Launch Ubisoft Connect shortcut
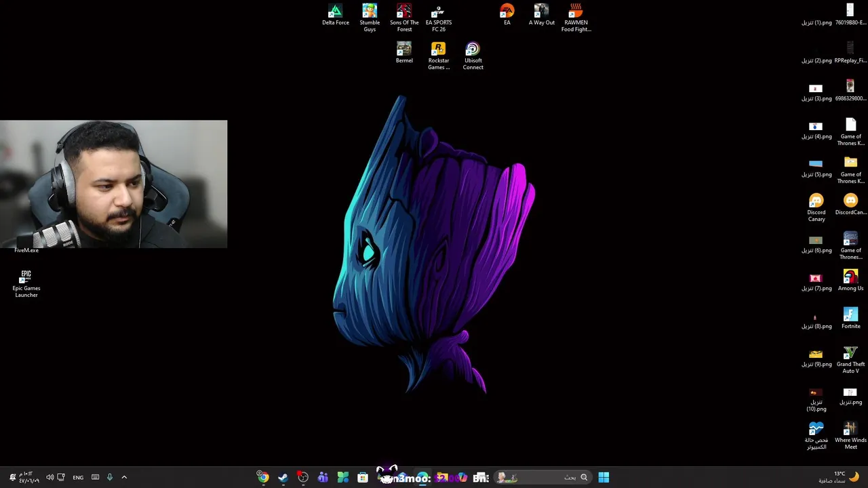 [473, 56]
